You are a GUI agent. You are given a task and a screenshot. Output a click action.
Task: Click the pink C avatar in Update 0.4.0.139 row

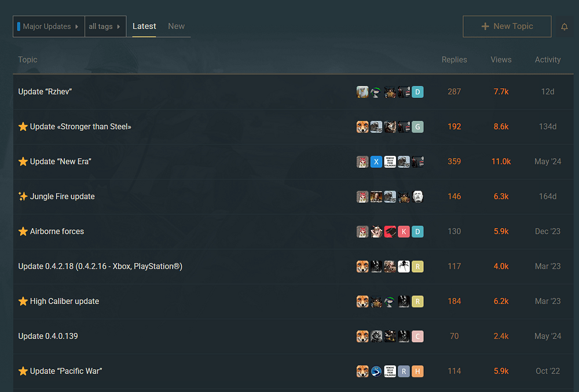click(x=417, y=336)
